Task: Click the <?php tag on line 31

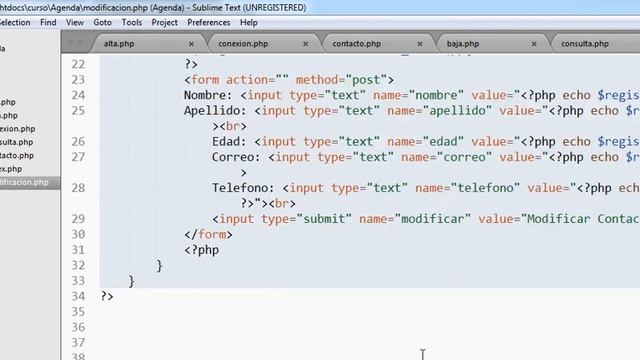Action: click(201, 250)
